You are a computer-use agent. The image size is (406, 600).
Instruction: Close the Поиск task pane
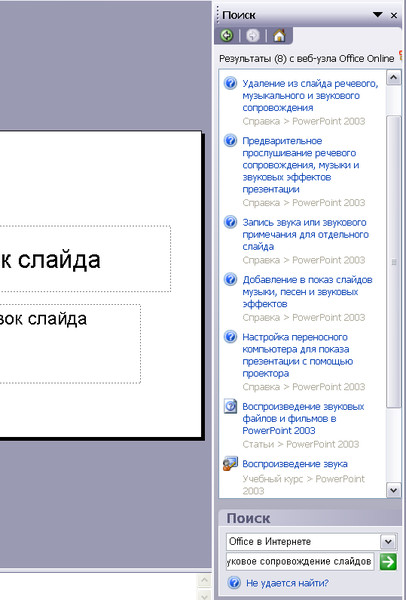(394, 15)
